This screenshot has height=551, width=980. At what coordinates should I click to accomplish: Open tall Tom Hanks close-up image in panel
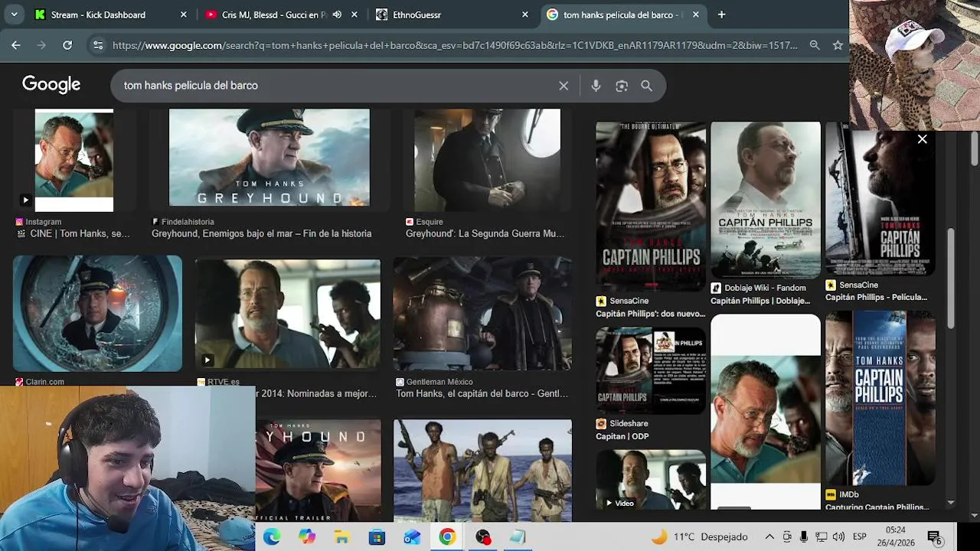(x=766, y=412)
